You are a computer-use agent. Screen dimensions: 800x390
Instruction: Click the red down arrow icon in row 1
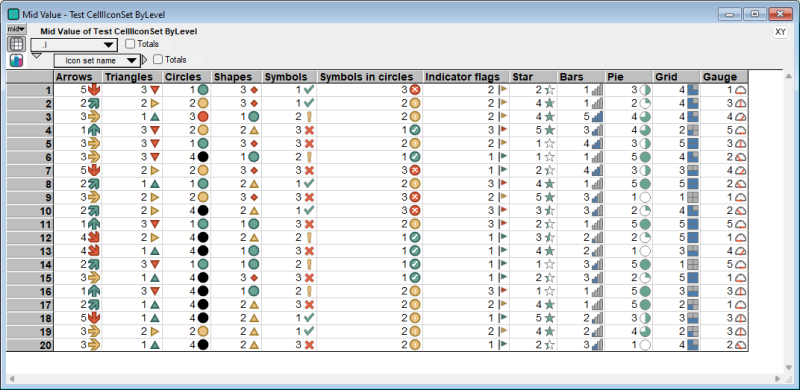coord(93,90)
